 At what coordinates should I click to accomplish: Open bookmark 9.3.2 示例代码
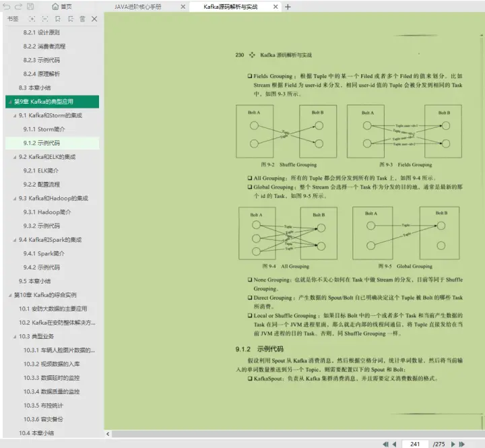click(42, 226)
